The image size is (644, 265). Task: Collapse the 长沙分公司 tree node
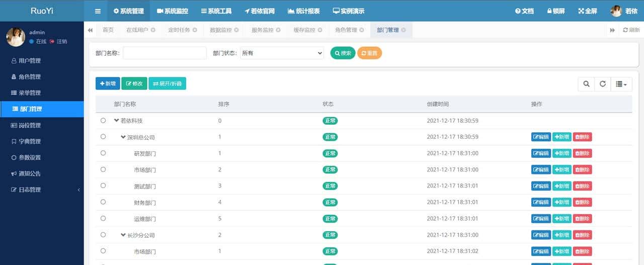[123, 235]
